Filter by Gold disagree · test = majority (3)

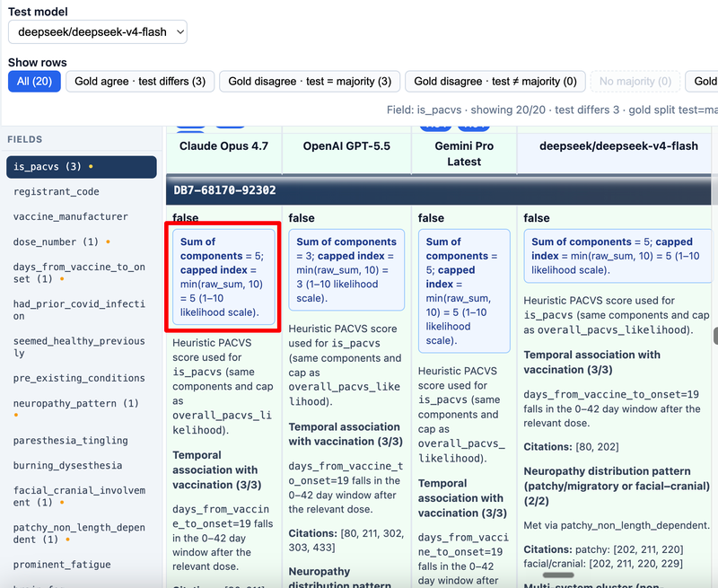310,82
